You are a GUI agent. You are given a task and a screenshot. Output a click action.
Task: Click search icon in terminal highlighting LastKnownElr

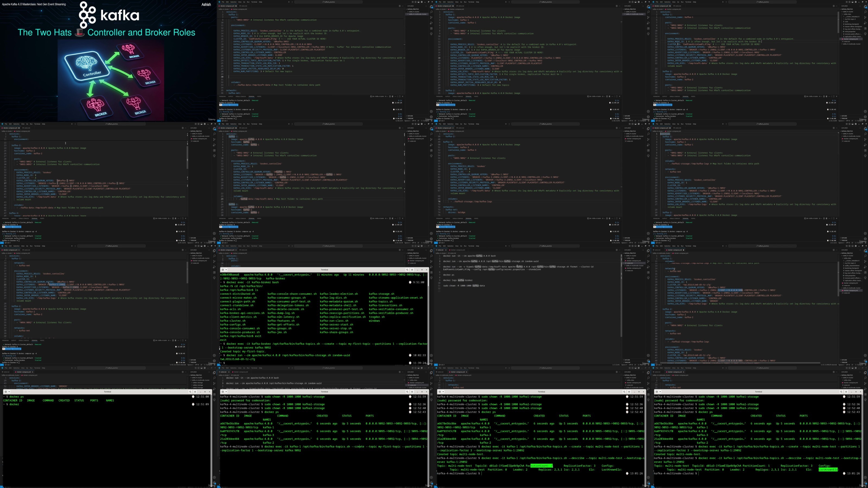[x=841, y=392]
